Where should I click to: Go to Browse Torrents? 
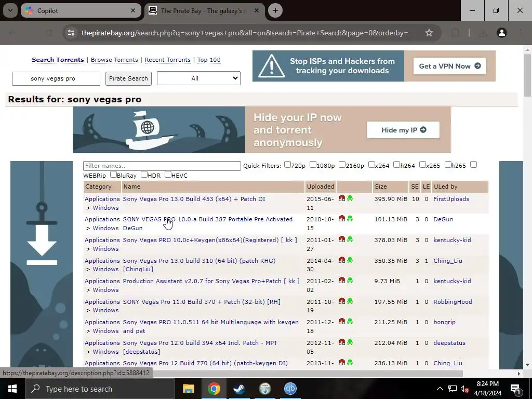pos(114,60)
